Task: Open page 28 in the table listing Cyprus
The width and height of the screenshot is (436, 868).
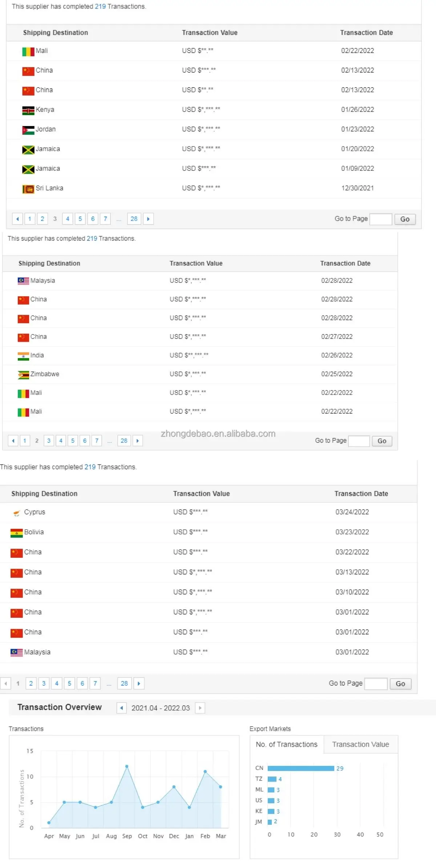Action: click(124, 683)
